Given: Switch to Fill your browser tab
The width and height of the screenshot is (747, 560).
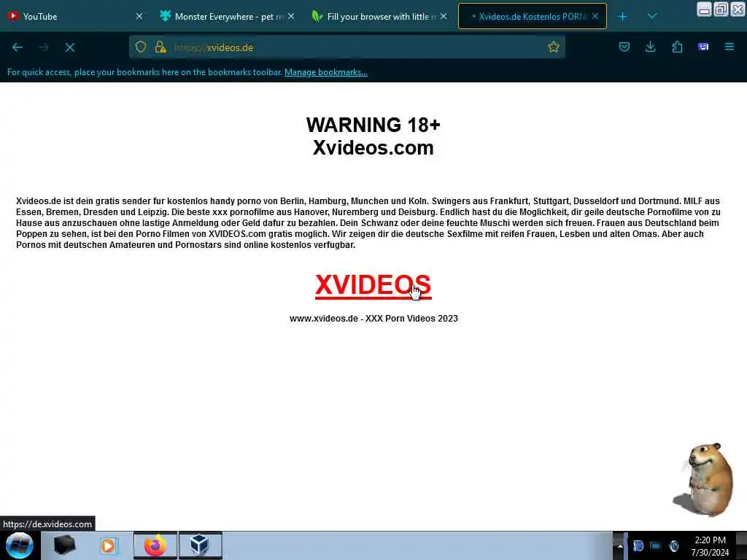Looking at the screenshot, I should pyautogui.click(x=380, y=16).
